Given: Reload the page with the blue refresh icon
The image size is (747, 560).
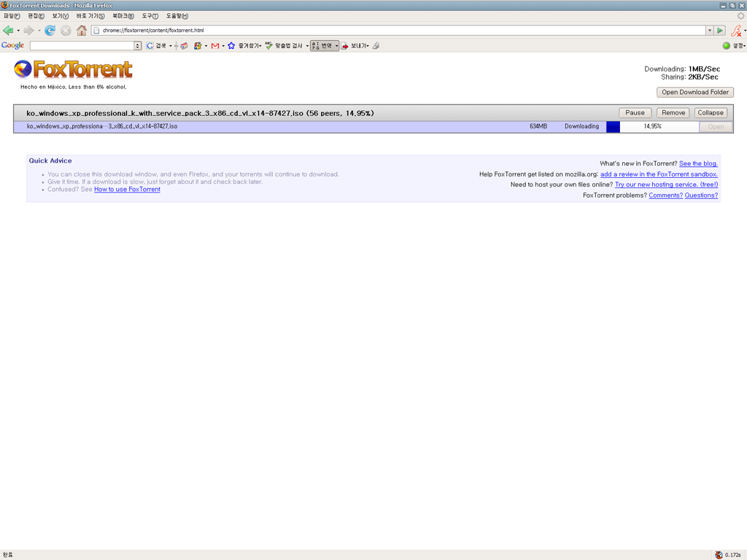Looking at the screenshot, I should (50, 31).
